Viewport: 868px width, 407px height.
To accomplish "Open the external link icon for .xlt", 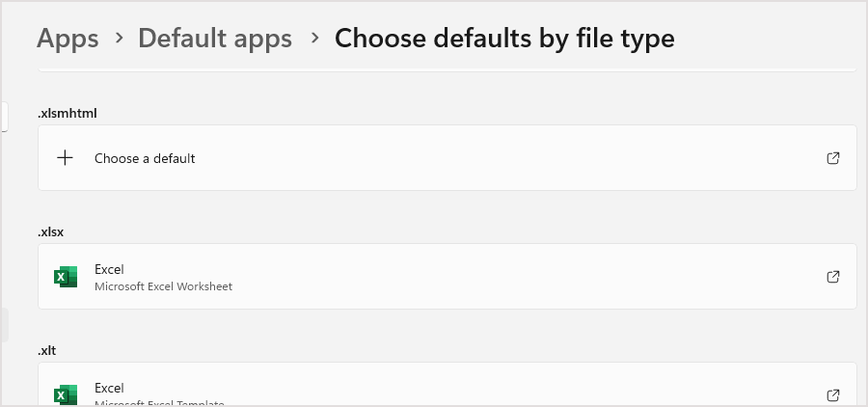I will [x=832, y=395].
